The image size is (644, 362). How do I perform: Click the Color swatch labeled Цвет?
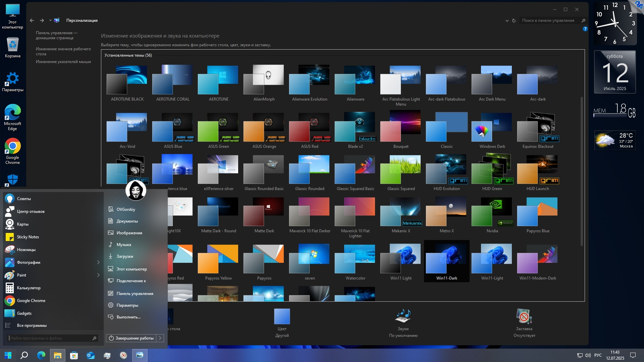[282, 316]
